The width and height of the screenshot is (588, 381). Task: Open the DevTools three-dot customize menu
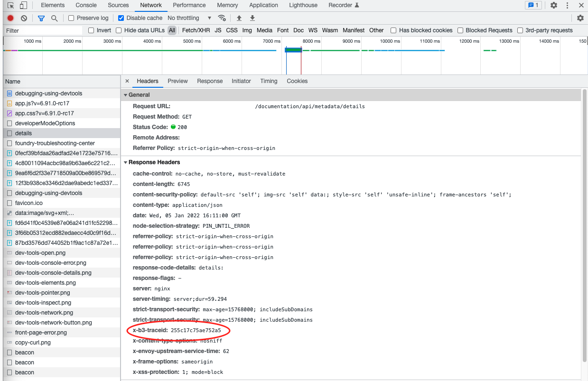(x=567, y=5)
